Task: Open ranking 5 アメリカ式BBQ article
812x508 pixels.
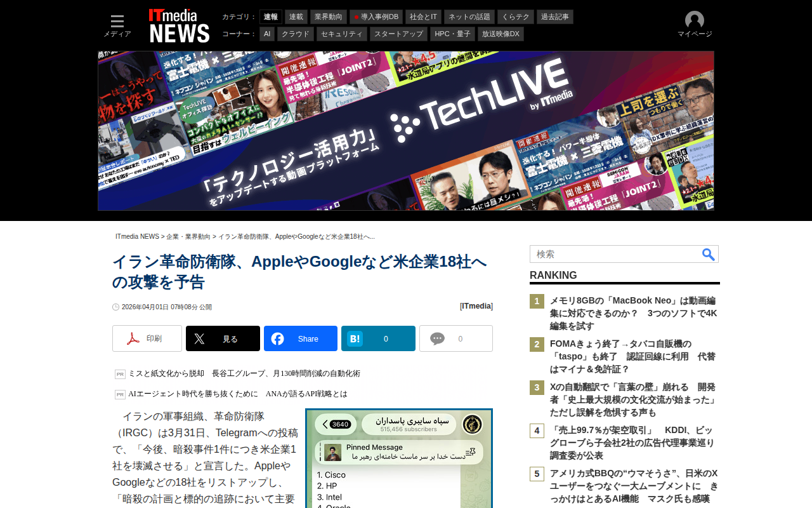Action: click(x=634, y=486)
